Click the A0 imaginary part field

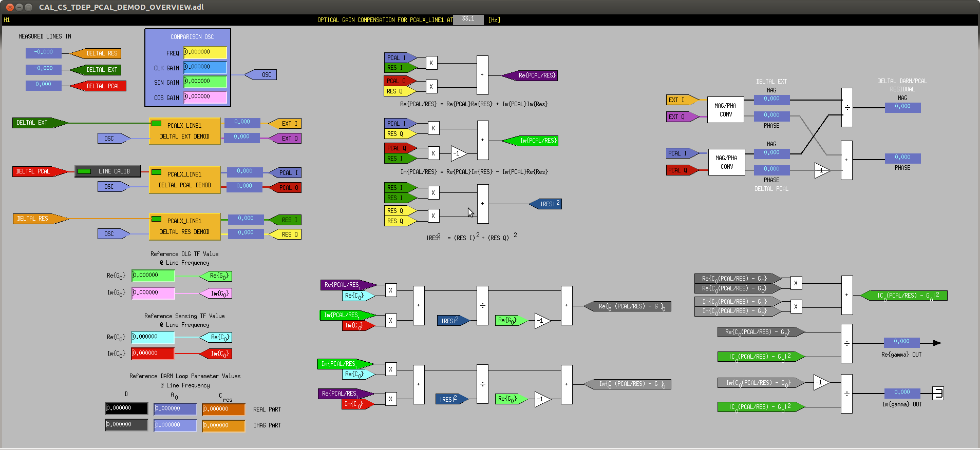tap(175, 425)
